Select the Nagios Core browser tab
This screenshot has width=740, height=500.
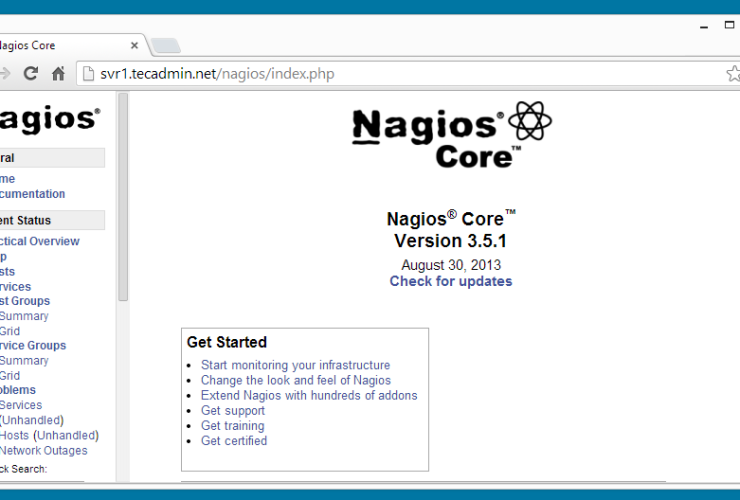click(x=60, y=45)
